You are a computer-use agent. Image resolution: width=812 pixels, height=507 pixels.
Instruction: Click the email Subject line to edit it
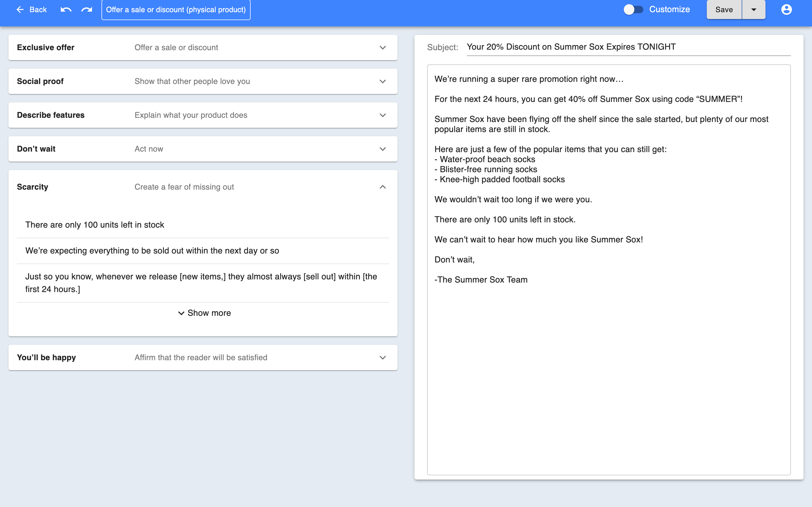pos(570,47)
